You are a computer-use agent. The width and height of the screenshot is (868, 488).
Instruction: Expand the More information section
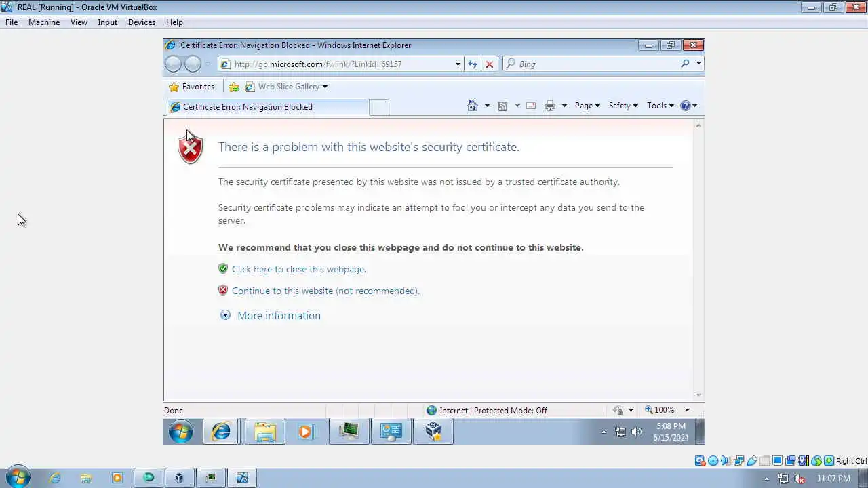tap(270, 315)
